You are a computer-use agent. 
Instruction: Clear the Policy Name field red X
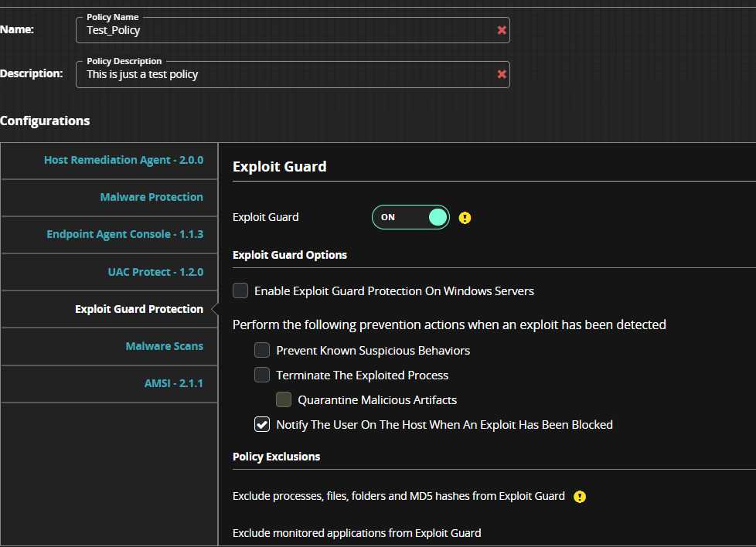tap(502, 30)
